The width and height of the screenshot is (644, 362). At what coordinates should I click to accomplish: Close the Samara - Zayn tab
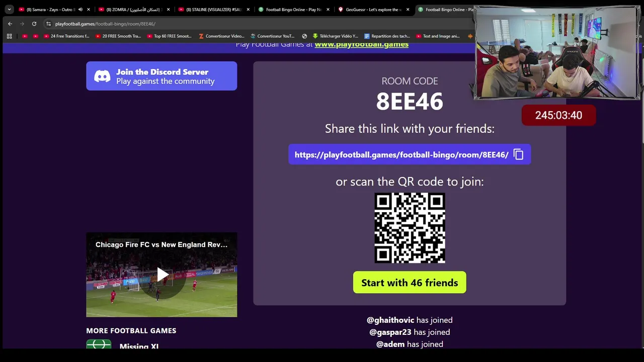[x=88, y=10]
